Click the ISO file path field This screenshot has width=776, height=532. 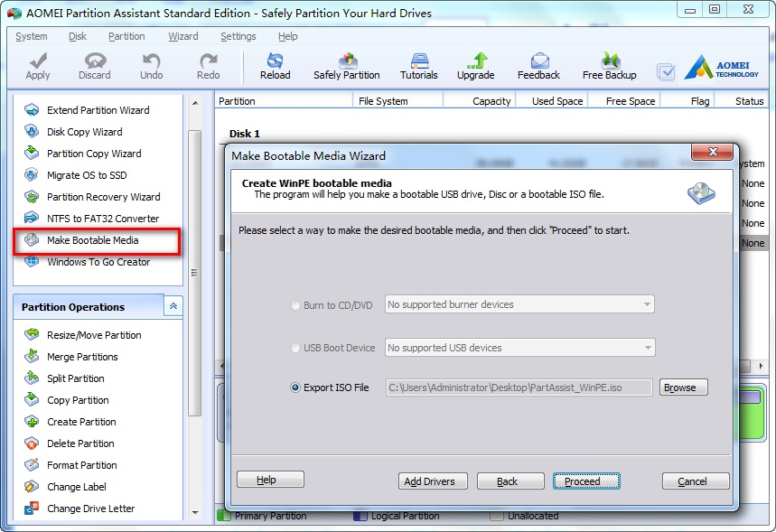click(518, 387)
